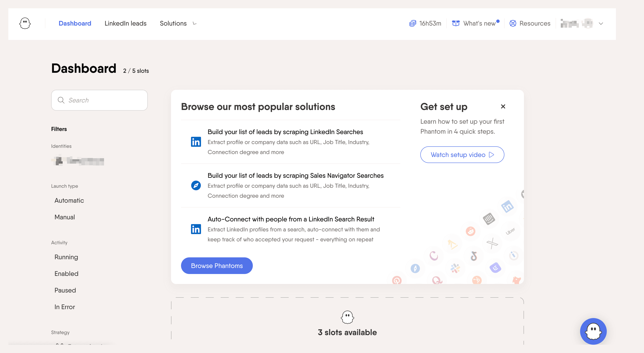Filter by In Error activity
Viewport: 644px width, 353px height.
[x=65, y=307]
